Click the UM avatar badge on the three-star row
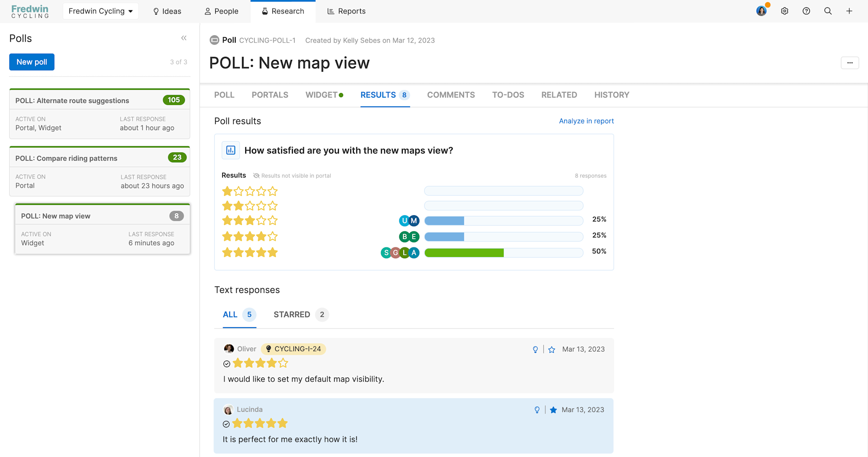 [x=409, y=220]
